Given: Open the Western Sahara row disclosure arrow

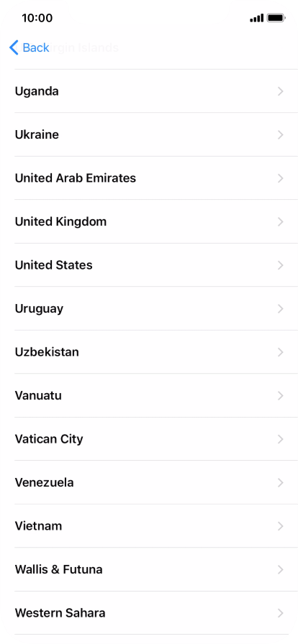Looking at the screenshot, I should tap(281, 613).
